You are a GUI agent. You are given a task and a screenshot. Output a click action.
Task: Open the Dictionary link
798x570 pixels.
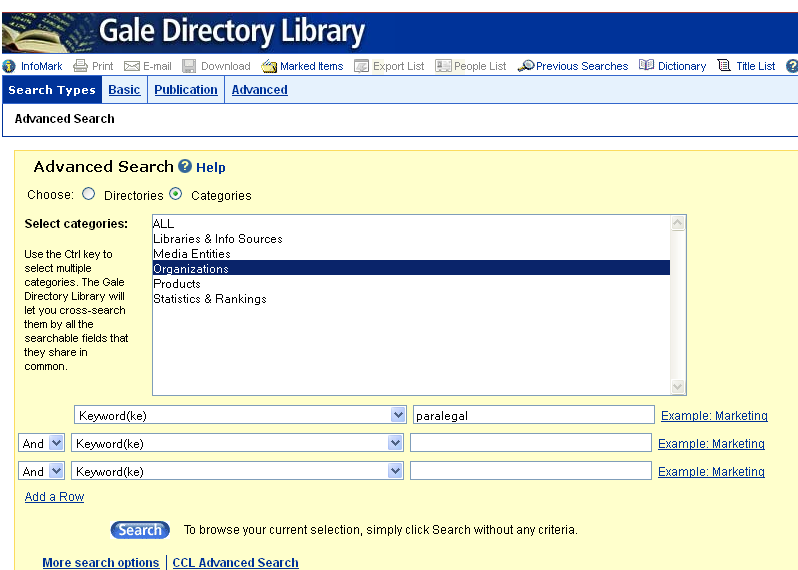coord(682,66)
